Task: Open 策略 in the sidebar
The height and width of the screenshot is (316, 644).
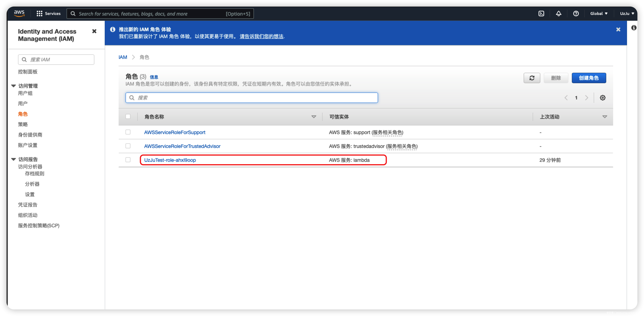Action: click(23, 124)
